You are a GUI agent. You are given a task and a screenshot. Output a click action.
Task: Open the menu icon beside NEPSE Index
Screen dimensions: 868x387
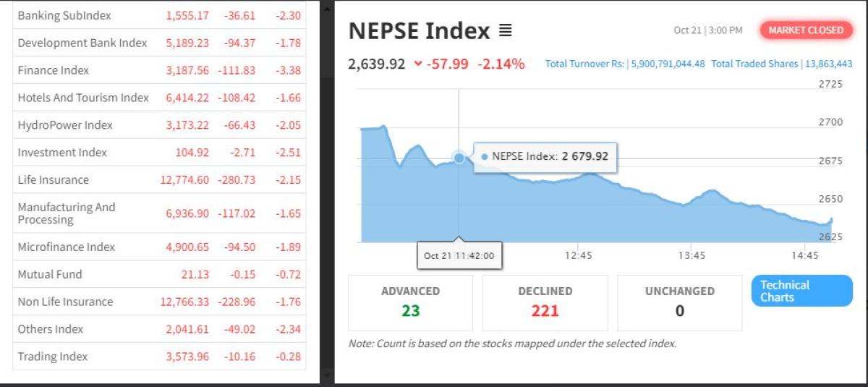click(x=505, y=31)
